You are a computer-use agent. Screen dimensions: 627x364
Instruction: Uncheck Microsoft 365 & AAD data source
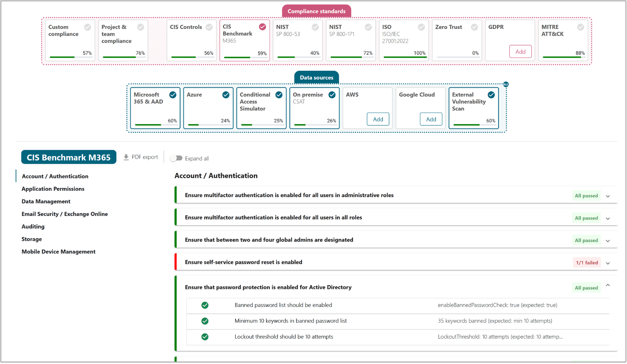(x=173, y=95)
